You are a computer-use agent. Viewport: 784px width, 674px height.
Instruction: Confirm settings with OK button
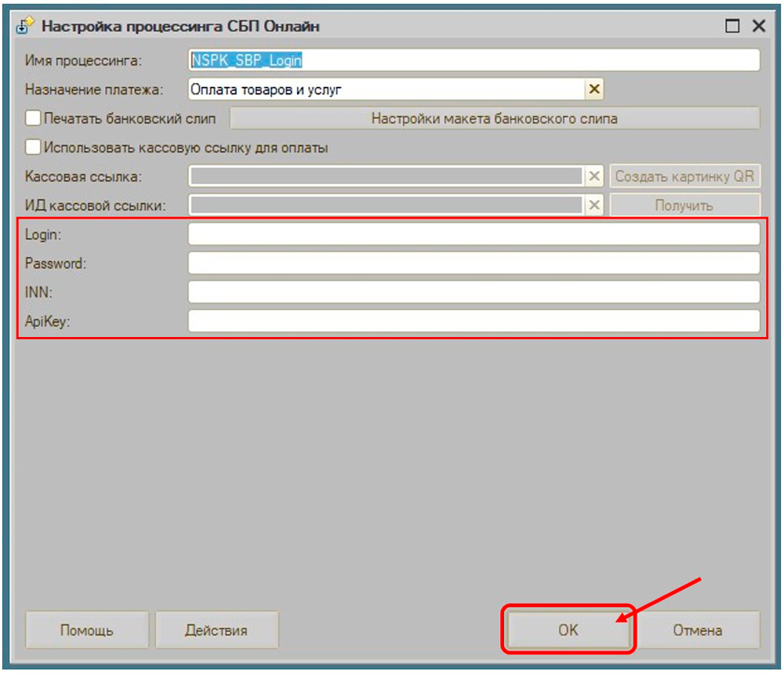click(568, 630)
